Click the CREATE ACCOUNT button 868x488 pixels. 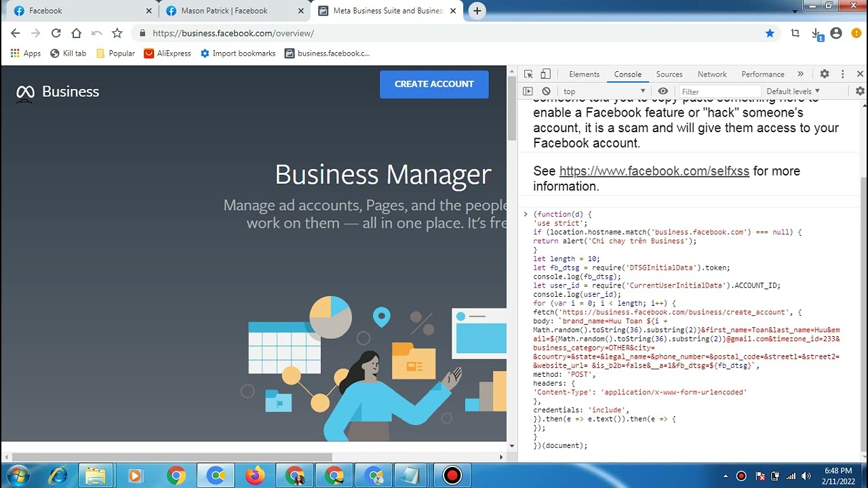434,84
